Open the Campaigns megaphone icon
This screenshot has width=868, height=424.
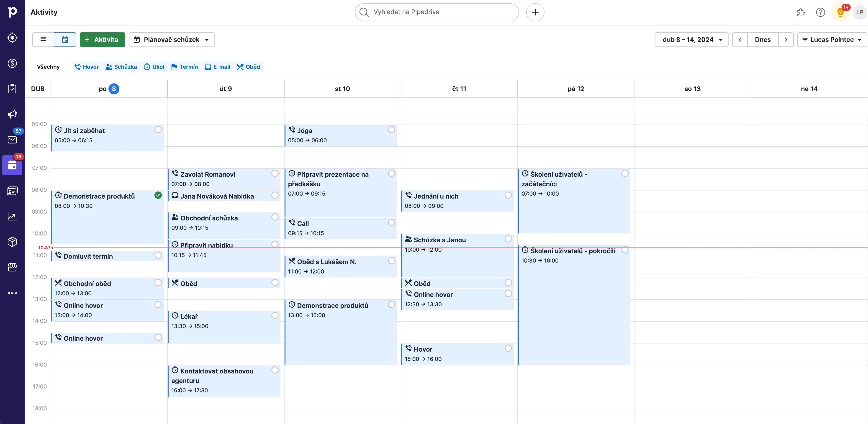coord(12,114)
